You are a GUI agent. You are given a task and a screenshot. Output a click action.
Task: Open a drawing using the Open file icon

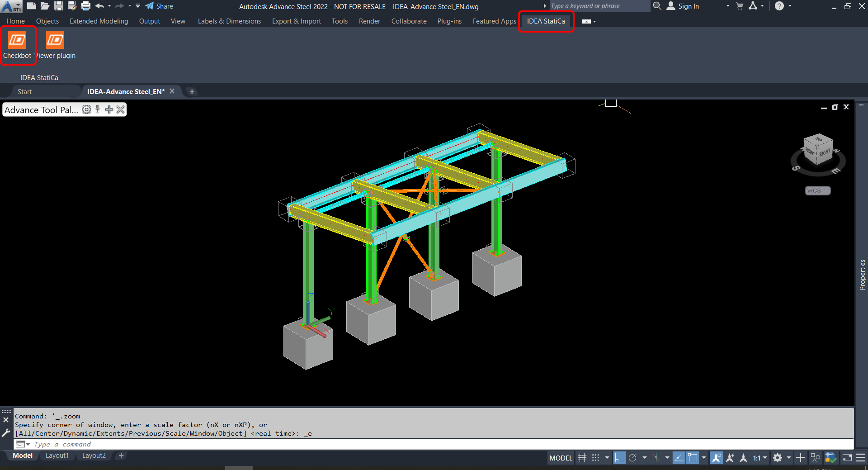point(44,6)
